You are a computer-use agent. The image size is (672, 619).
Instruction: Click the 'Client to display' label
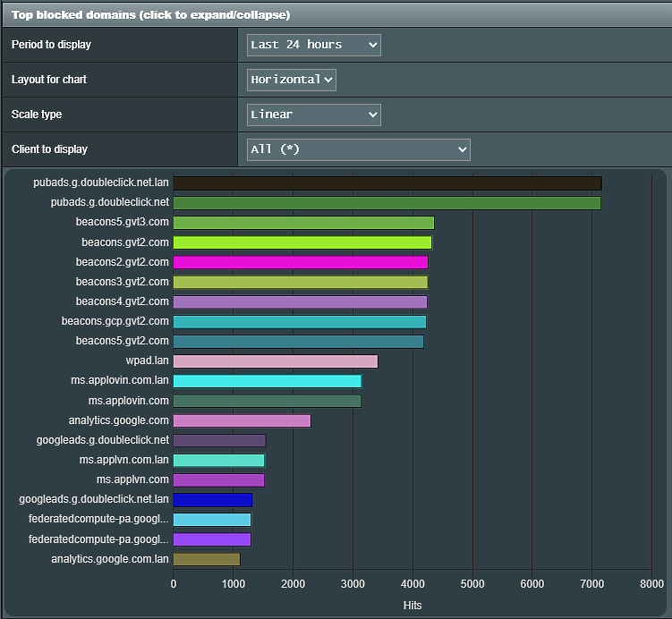click(49, 149)
